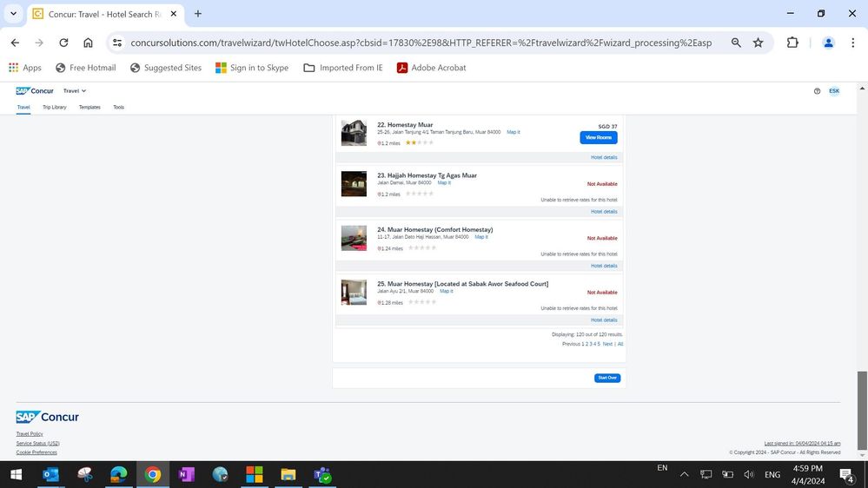Viewport: 868px width, 488px height.
Task: Open the browser extensions puzzle icon
Action: [792, 43]
